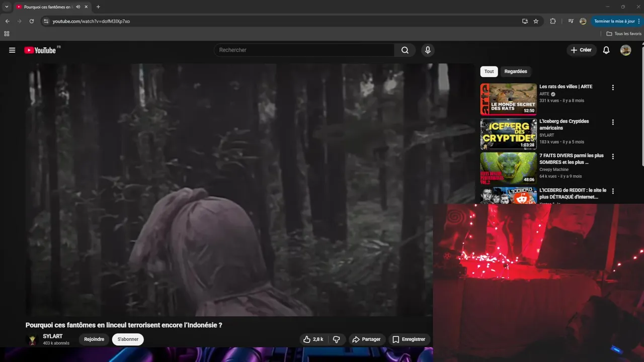Close the Pourquoi ces fantômes tab
Viewport: 644px width, 362px height.
[x=86, y=7]
